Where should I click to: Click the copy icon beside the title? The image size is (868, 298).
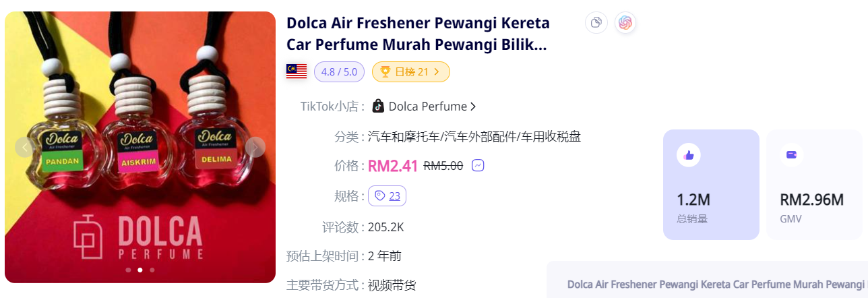596,23
